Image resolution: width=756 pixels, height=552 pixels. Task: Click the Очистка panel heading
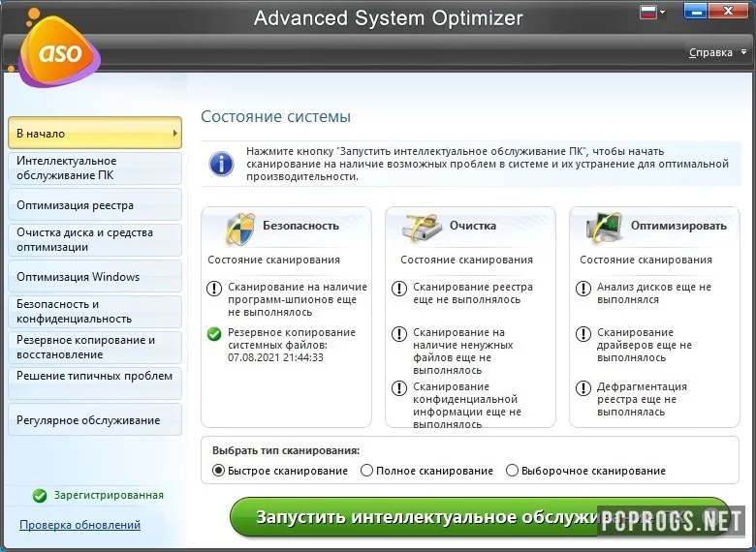pos(473,226)
